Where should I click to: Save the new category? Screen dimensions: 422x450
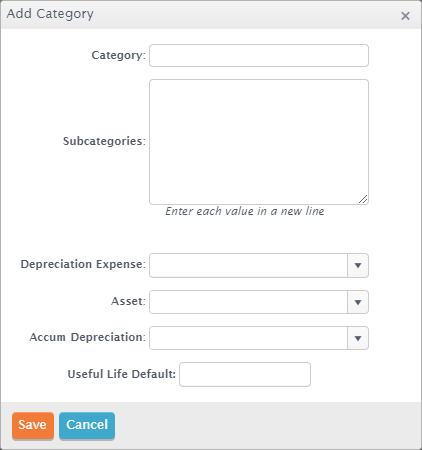coord(33,425)
